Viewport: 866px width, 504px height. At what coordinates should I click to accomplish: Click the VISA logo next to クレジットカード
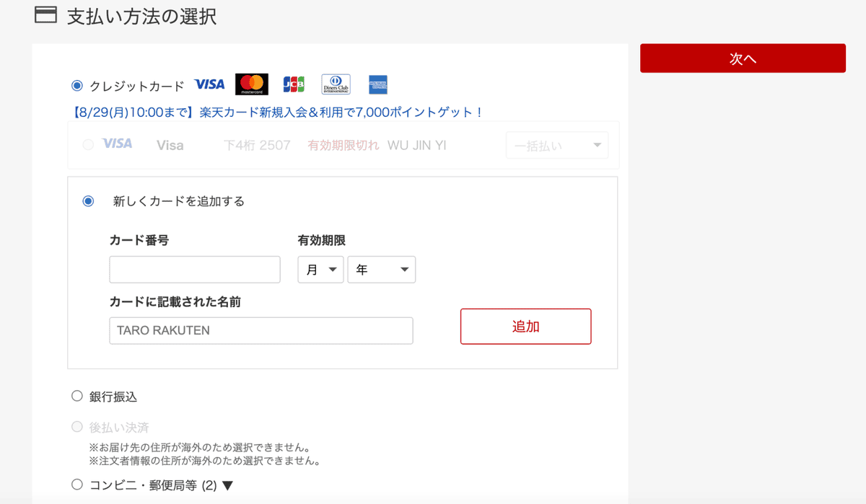click(210, 85)
